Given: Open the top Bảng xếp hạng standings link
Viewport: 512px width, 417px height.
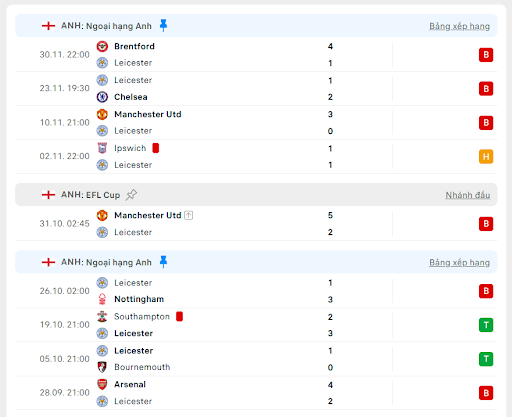Looking at the screenshot, I should click(459, 26).
